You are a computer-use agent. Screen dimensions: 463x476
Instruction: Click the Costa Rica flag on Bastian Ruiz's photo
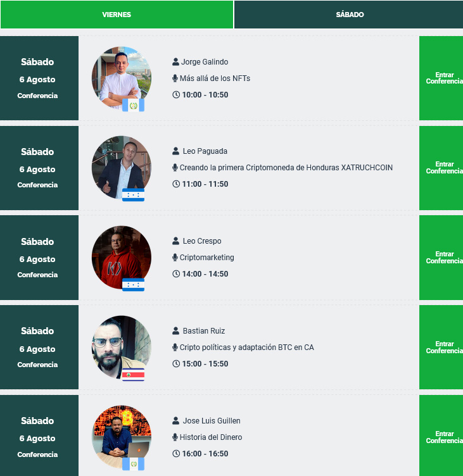pos(133,375)
